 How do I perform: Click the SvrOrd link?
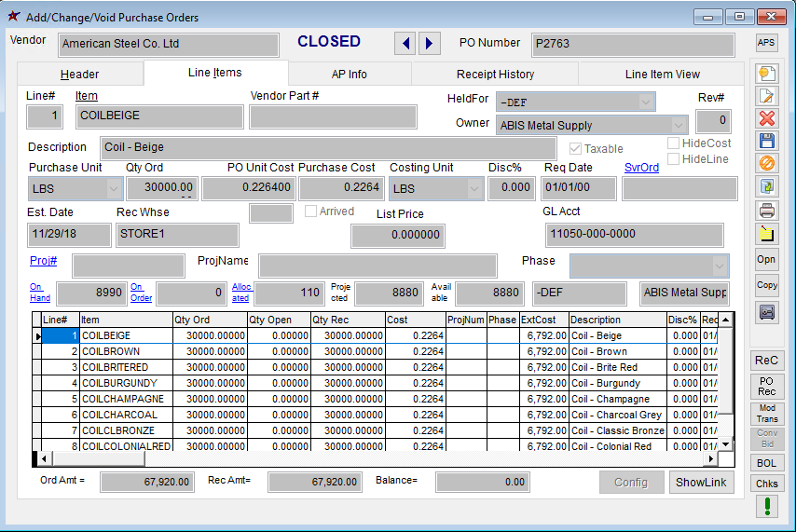641,168
